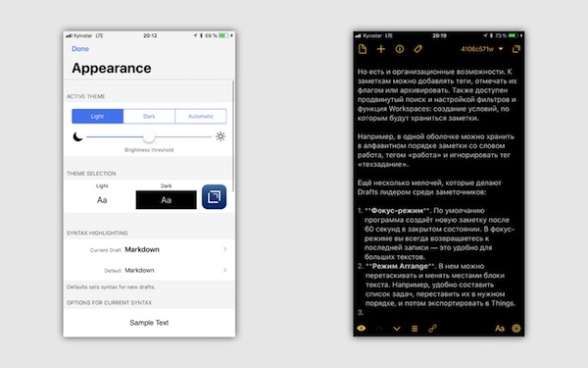This screenshot has height=368, width=588.
Task: Open the Aa appearance settings icon
Action: pyautogui.click(x=500, y=329)
